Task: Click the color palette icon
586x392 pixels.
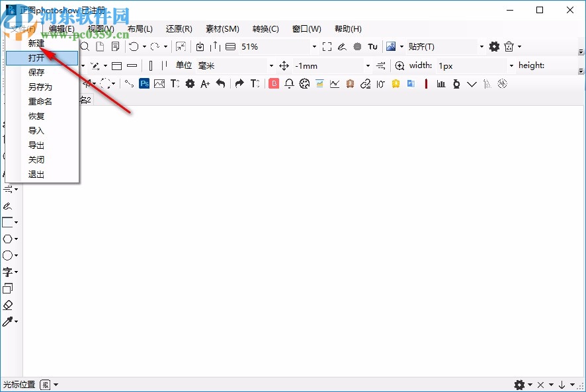Action: (305, 84)
